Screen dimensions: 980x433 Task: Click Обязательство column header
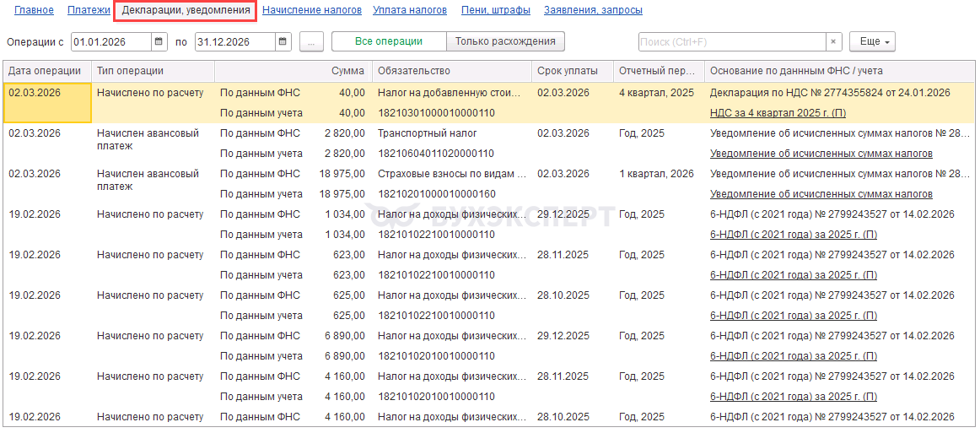coord(452,72)
